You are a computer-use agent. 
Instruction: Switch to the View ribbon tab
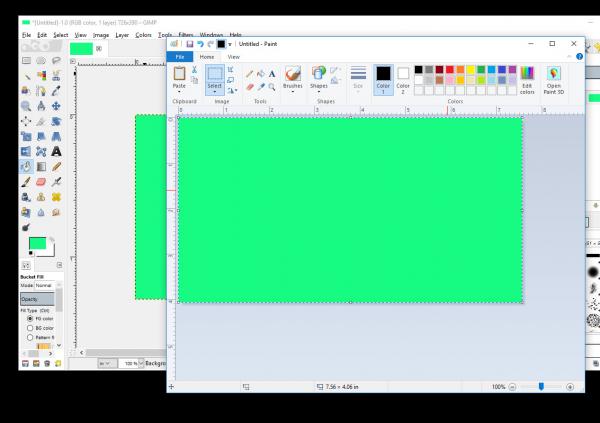point(233,57)
